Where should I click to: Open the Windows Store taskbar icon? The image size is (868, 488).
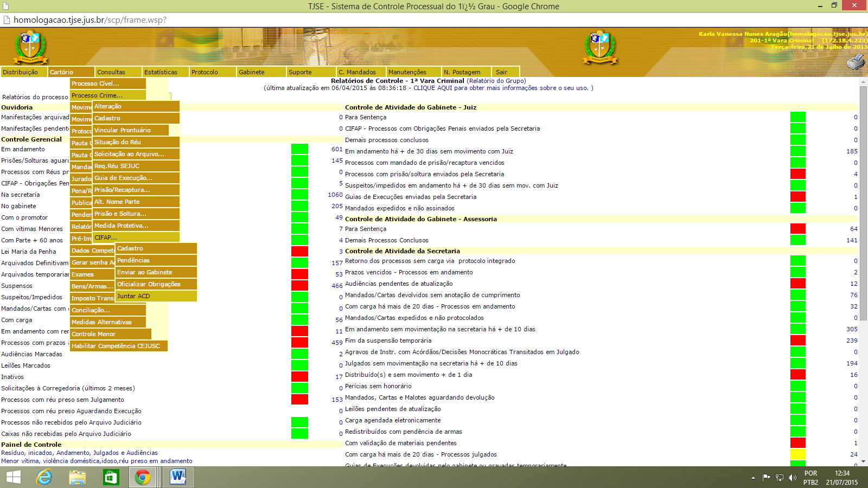[x=111, y=477]
